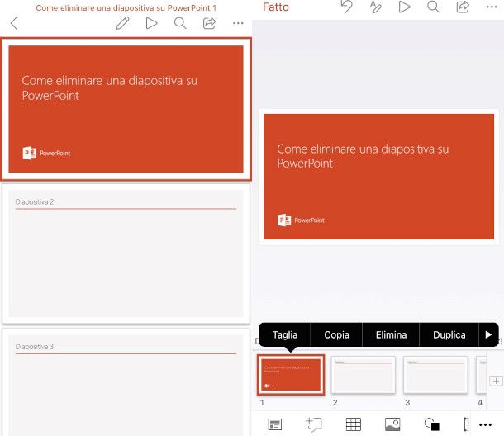504x436 pixels.
Task: Open search magnifier in the left window
Action: pos(180,23)
